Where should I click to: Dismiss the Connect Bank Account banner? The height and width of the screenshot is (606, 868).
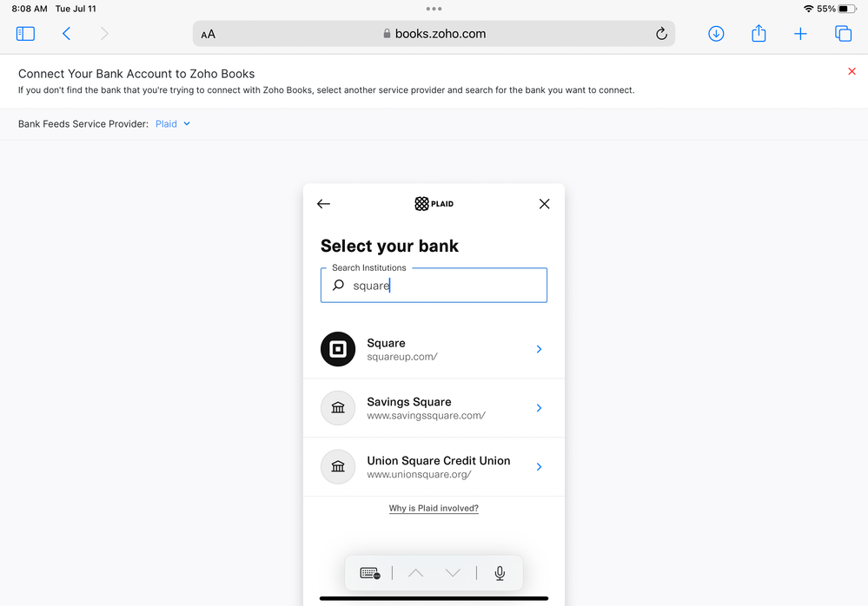(851, 71)
